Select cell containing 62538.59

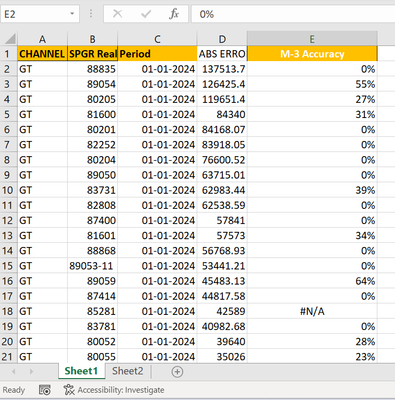(222, 205)
